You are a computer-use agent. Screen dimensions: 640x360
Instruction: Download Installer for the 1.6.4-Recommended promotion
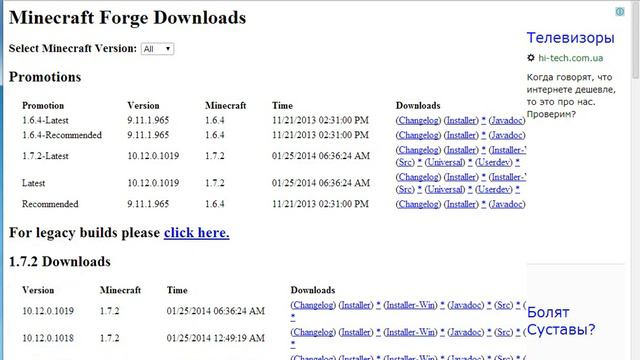click(461, 135)
